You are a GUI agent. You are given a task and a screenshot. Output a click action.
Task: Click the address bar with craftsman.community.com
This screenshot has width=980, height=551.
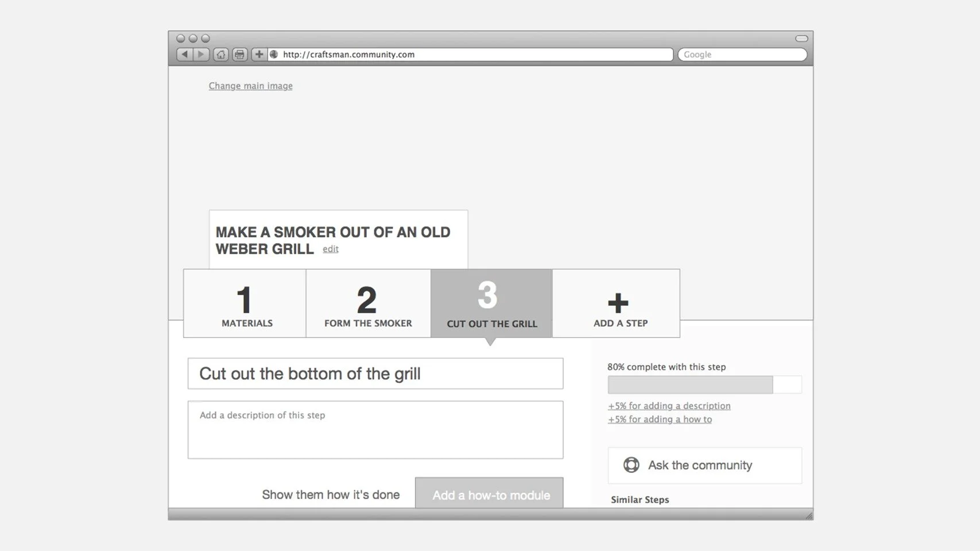[470, 55]
